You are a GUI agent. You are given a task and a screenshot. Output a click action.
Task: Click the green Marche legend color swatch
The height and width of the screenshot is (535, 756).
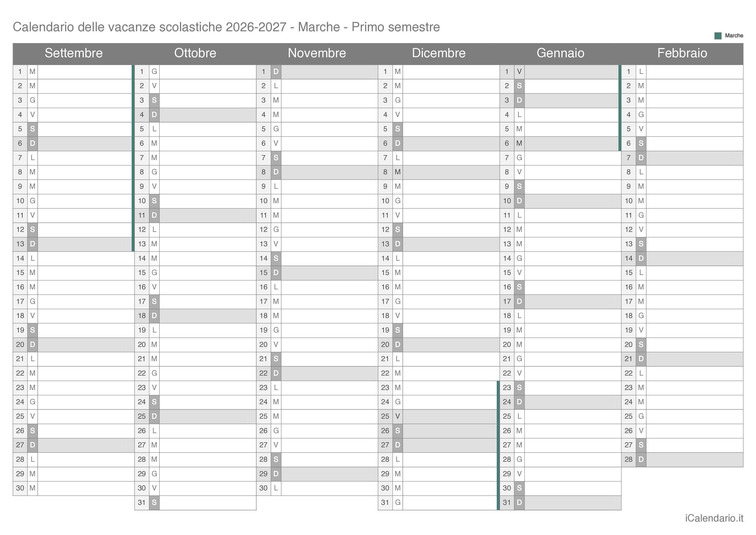pos(718,36)
